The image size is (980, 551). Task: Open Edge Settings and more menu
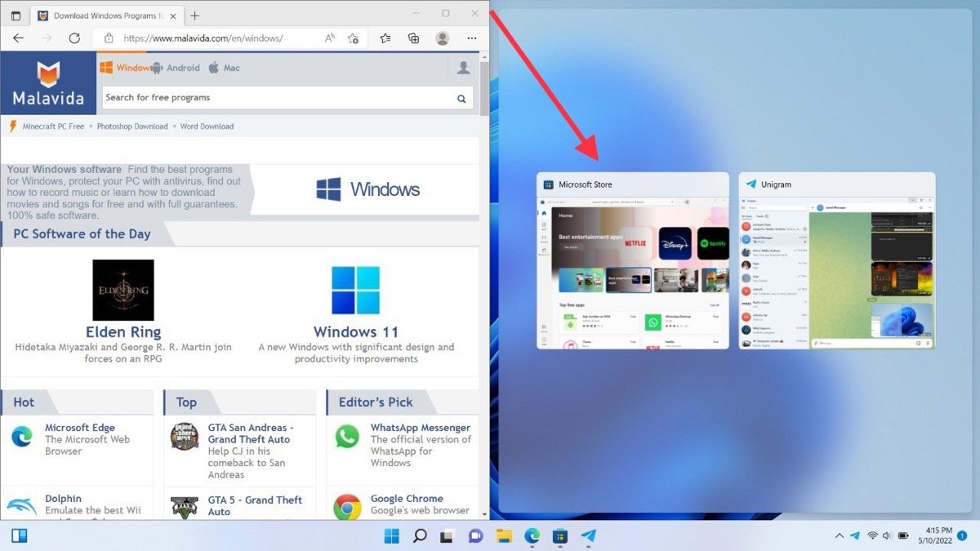tap(471, 38)
